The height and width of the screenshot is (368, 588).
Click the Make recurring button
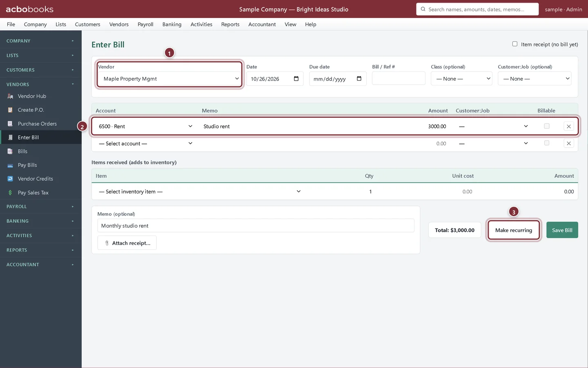[514, 230]
